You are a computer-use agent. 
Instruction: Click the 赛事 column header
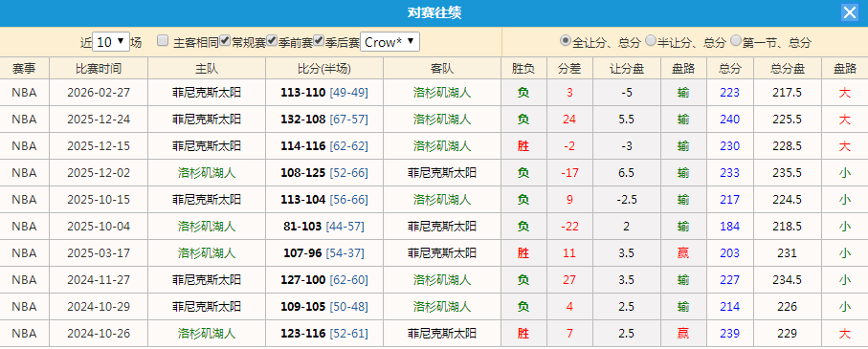(x=24, y=69)
